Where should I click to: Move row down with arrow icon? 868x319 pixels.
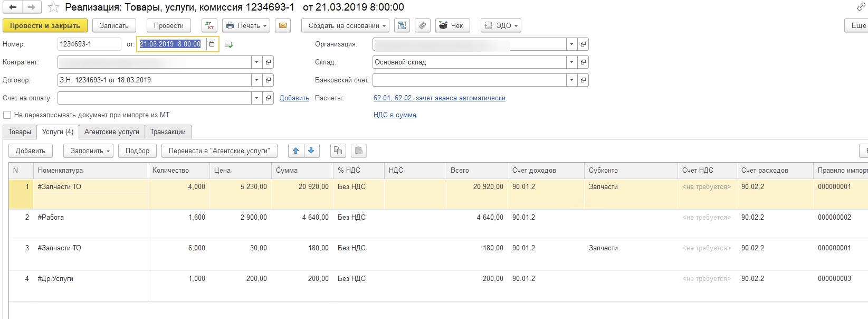tap(311, 151)
